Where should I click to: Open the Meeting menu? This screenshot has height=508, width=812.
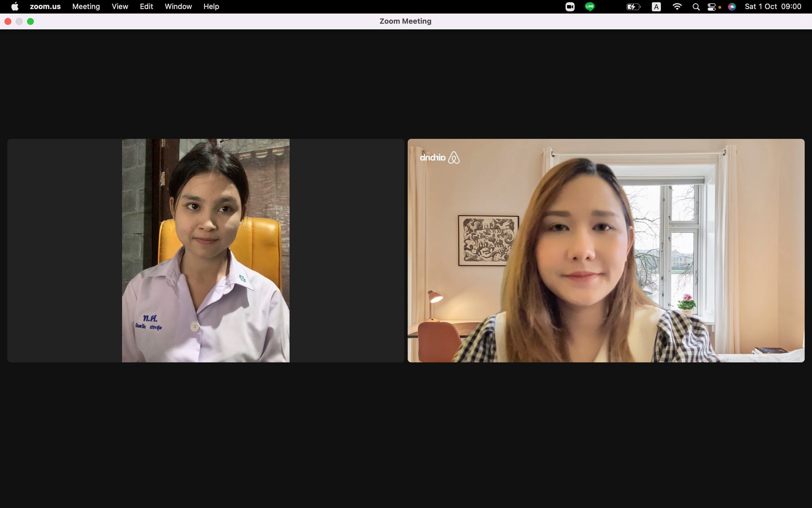click(x=86, y=7)
